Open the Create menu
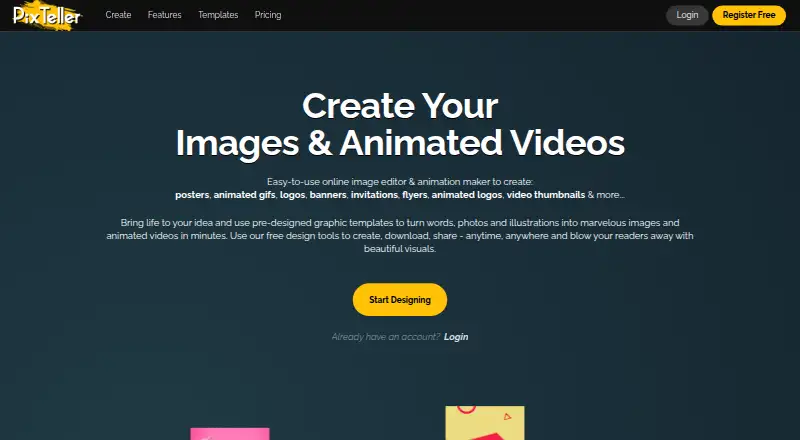Image resolution: width=800 pixels, height=440 pixels. [x=118, y=15]
